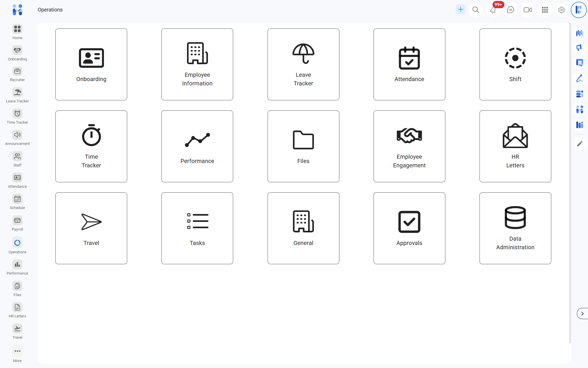Open the Leave Tracker umbrella tile
Screen dimensions: 588x368
coord(303,64)
